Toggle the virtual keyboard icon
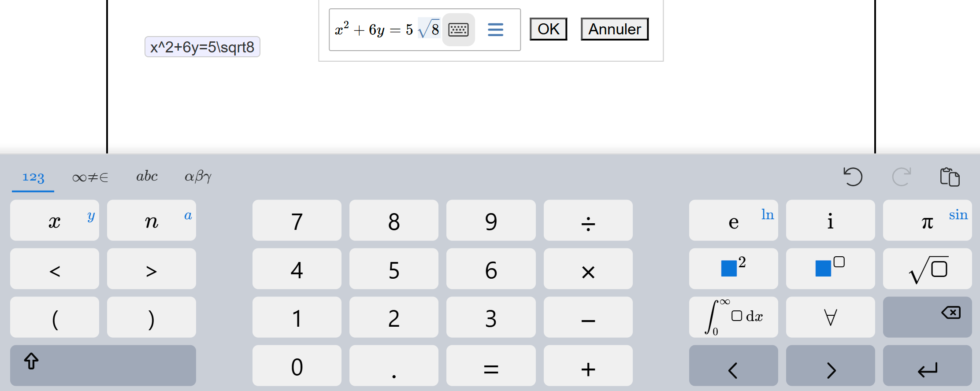This screenshot has height=391, width=980. pos(458,30)
